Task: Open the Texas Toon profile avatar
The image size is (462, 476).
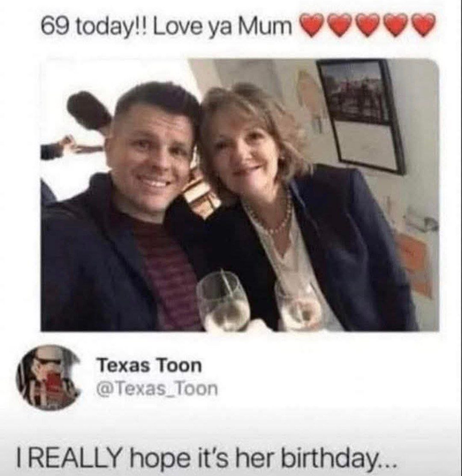Action: (47, 377)
